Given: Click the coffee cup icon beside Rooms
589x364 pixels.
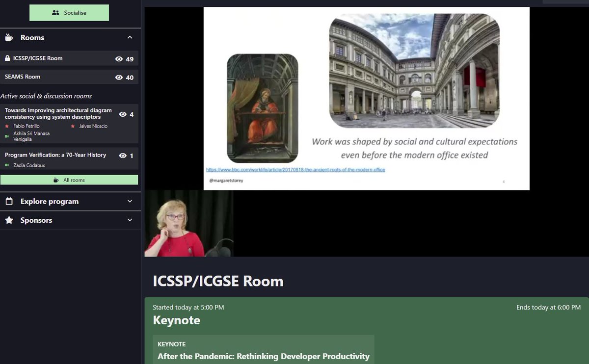Looking at the screenshot, I should [x=9, y=37].
